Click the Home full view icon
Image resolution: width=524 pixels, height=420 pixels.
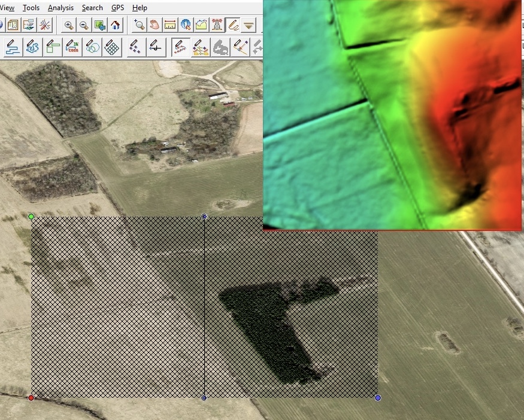[x=116, y=25]
